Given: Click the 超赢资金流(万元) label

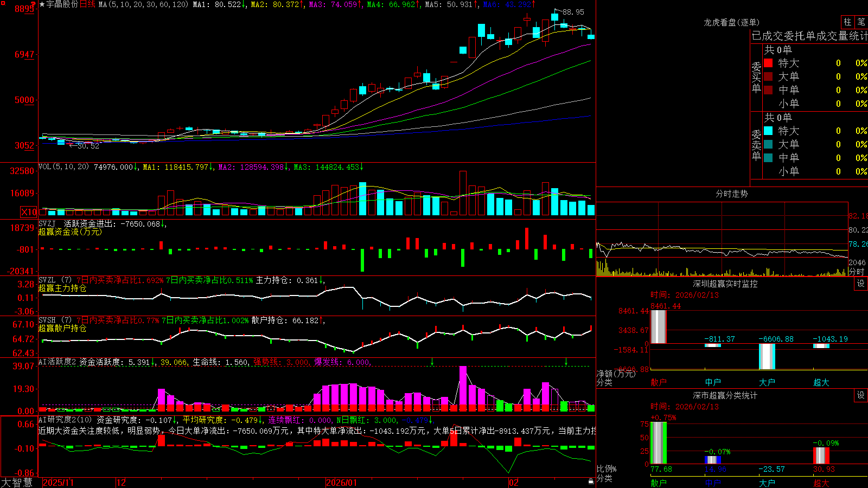Looking at the screenshot, I should click(x=70, y=232).
